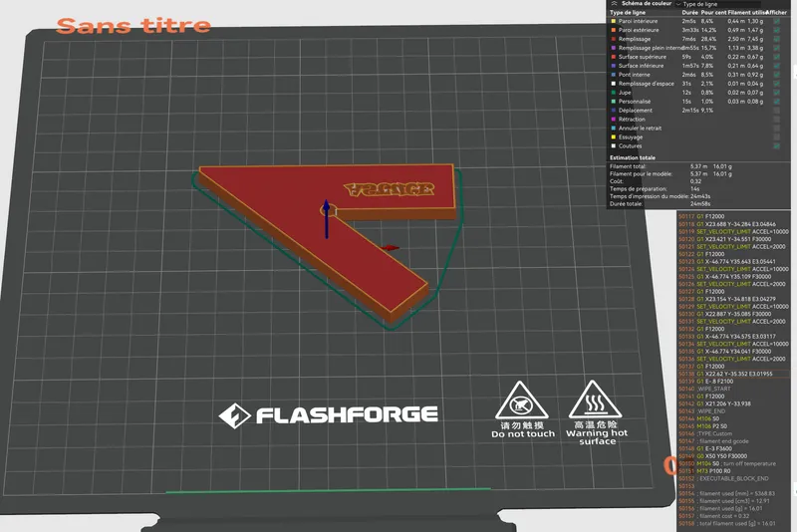Click the violet Surface inférieure swatch
This screenshot has width=797, height=532.
point(614,66)
